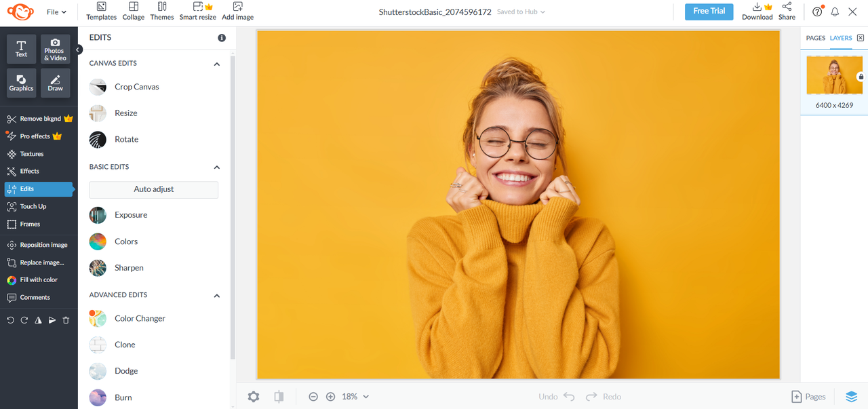Select Textures in the left sidebar
Viewport: 868px width, 409px height.
click(31, 154)
